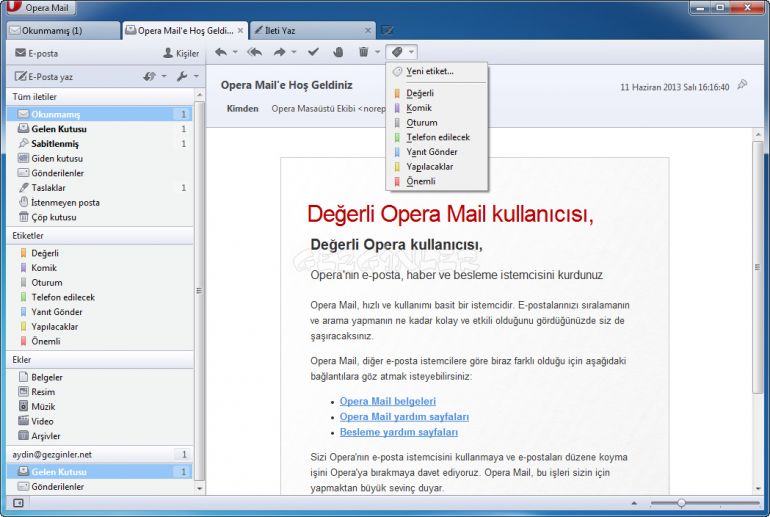
Task: Click the new tab compose icon
Action: (x=387, y=30)
